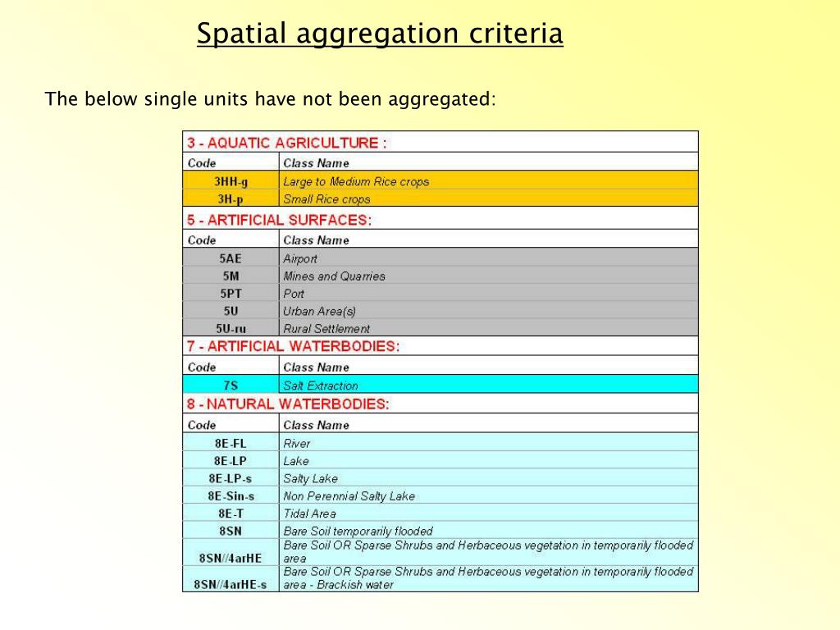The height and width of the screenshot is (630, 840).
Task: Click the '3 - AQUATIC AGRICULTURE' heading
Action: pyautogui.click(x=286, y=143)
